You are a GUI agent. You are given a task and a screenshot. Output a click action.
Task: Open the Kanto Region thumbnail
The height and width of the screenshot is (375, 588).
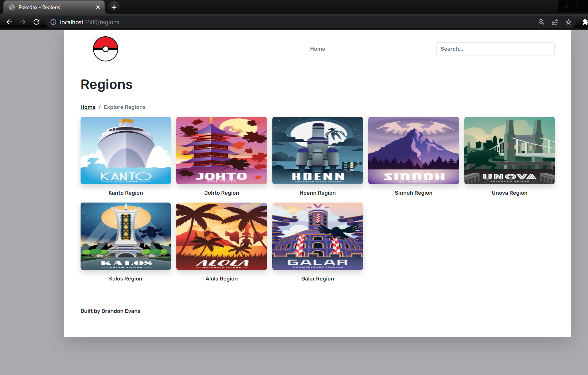click(125, 151)
